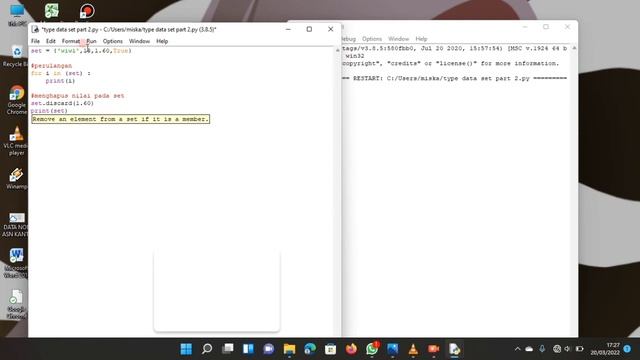Click the 'Remove an element' calltip

pyautogui.click(x=121, y=119)
